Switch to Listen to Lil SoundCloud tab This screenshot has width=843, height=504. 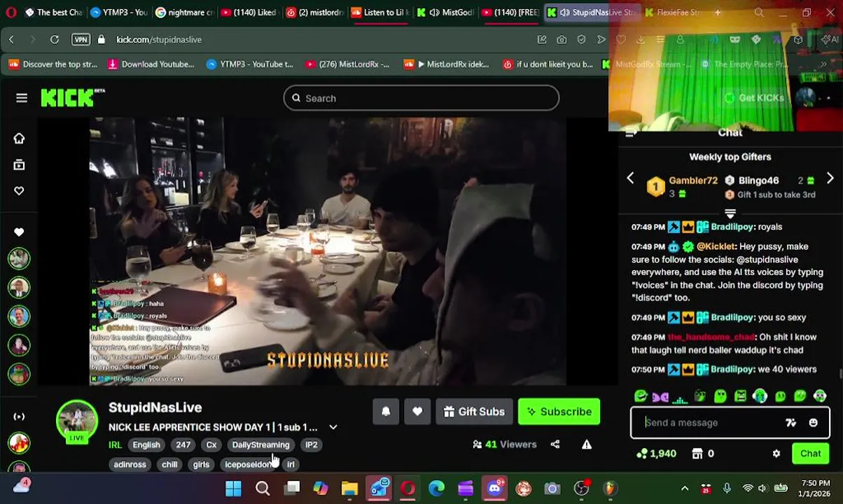379,13
